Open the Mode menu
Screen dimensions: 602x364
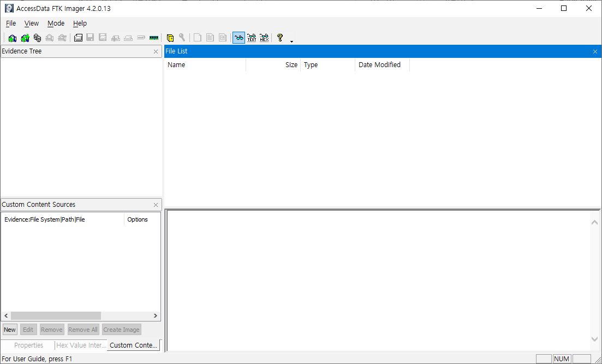click(x=56, y=23)
